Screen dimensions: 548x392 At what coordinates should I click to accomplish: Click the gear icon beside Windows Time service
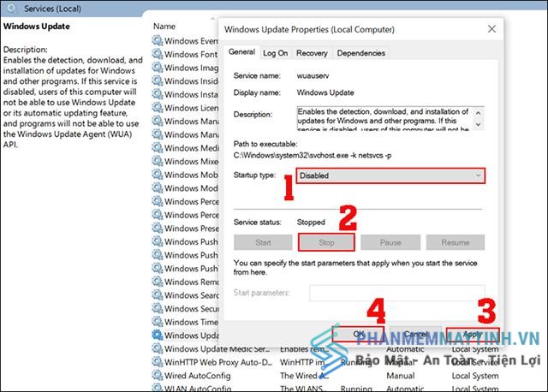click(x=158, y=322)
